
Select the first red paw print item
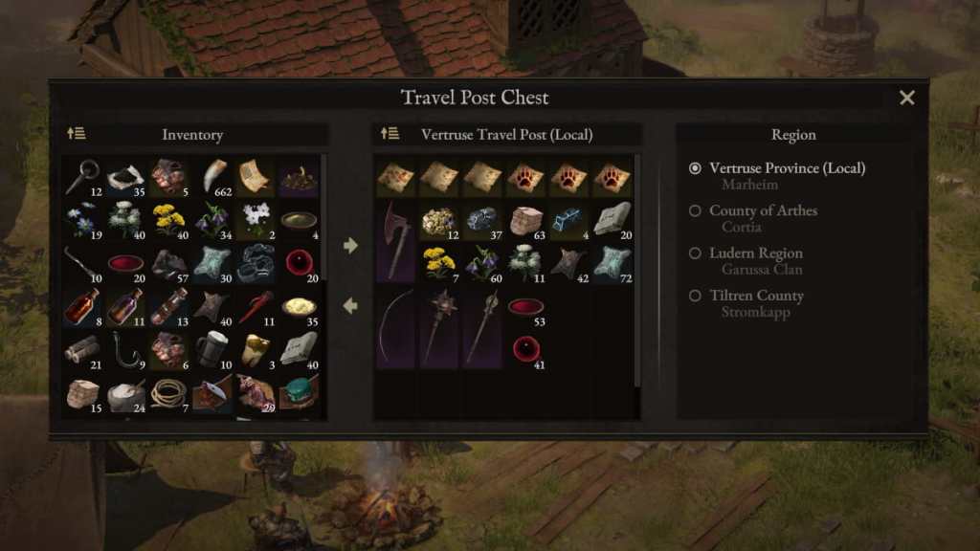(x=525, y=177)
